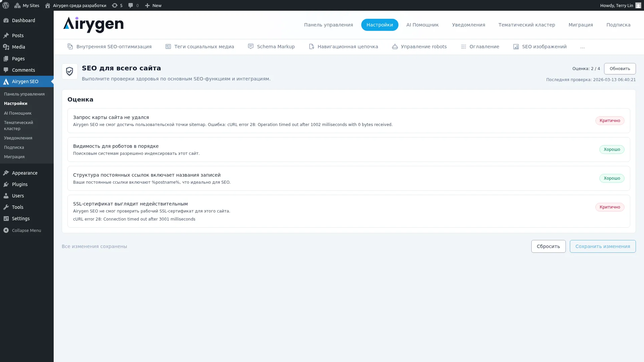Screen dimensions: 644x362
Task: Click the Users person icon
Action: [6, 196]
